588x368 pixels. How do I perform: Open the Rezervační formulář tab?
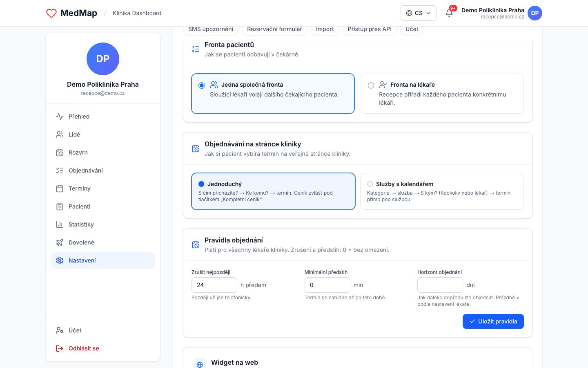coord(274,29)
